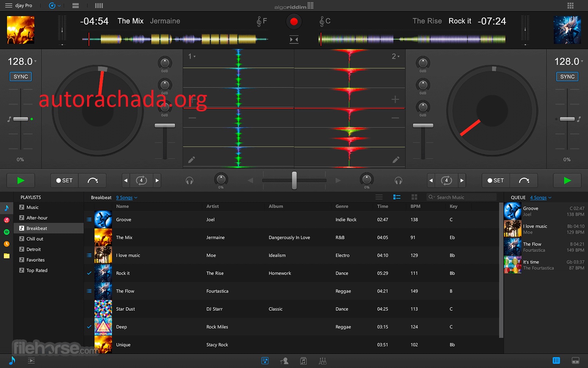The image size is (588, 368).
Task: Toggle left deck SYNC
Action: tap(21, 77)
